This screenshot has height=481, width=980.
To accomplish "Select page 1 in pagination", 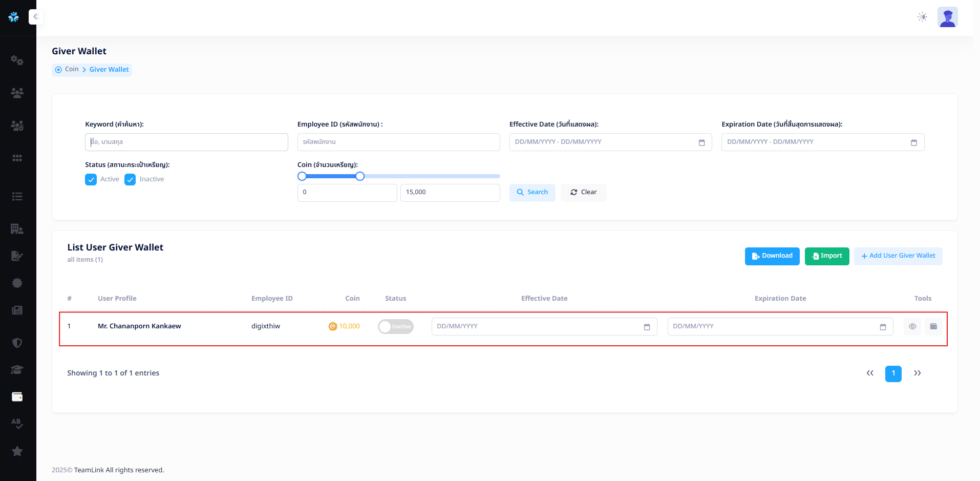I will (893, 373).
